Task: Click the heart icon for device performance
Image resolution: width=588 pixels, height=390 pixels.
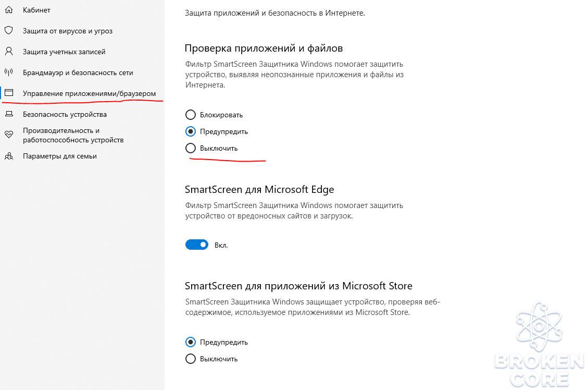Action: click(x=9, y=135)
